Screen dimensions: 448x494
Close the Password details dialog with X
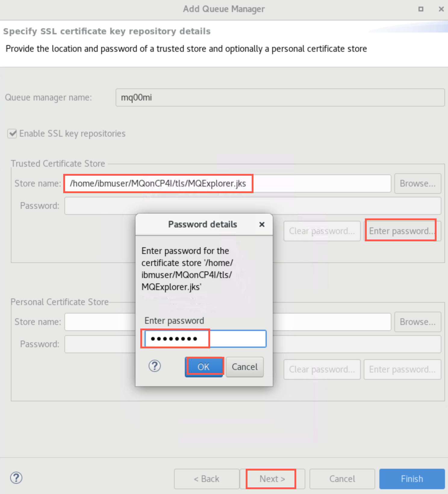coord(262,224)
